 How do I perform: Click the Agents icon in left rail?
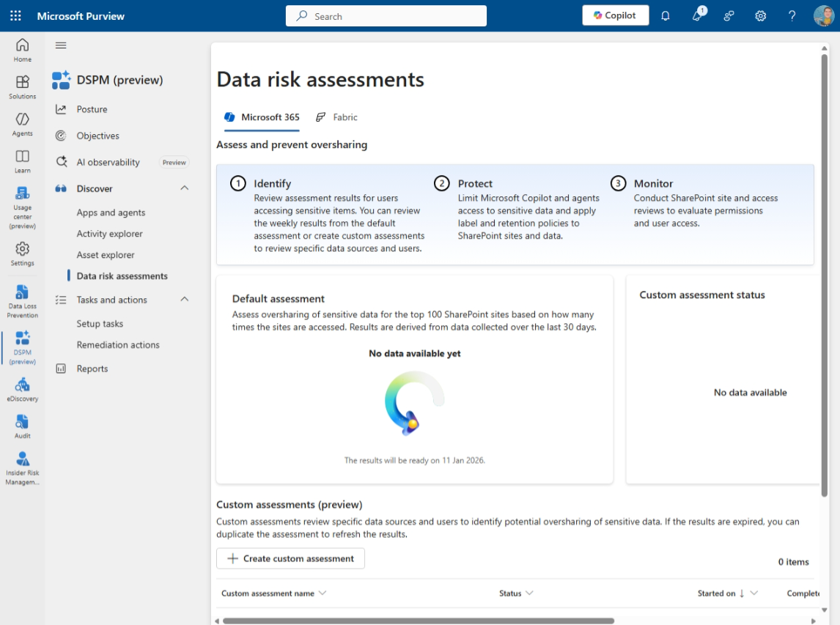tap(23, 123)
